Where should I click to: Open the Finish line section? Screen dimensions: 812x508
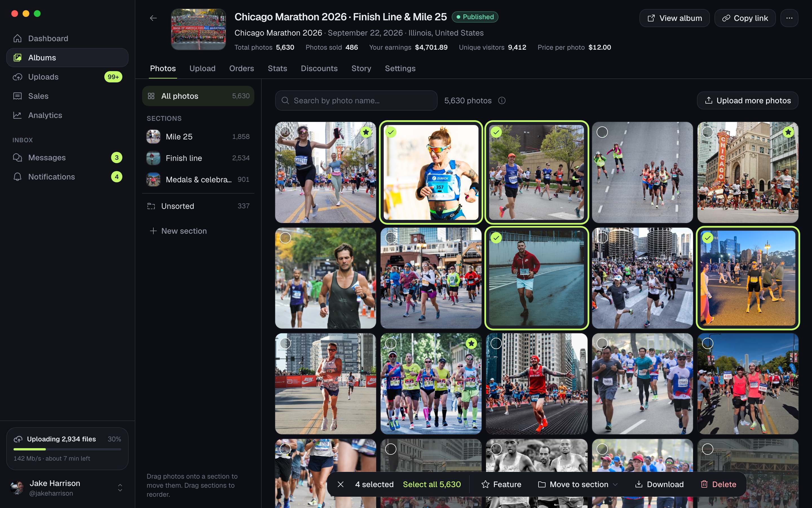point(198,158)
